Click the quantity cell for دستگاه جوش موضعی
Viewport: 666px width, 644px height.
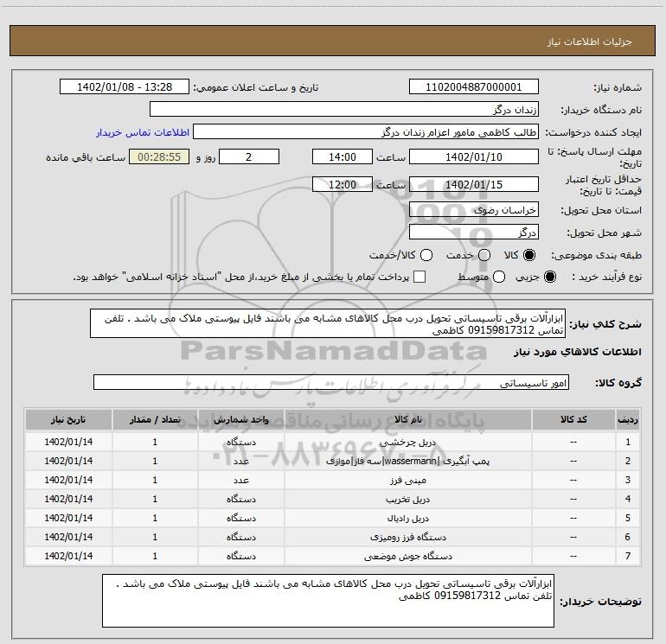(155, 556)
